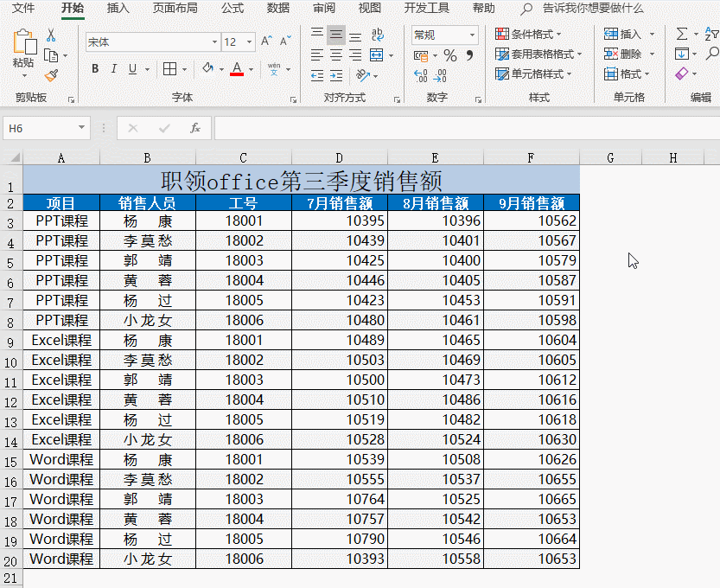Click the fill color bucket icon

pyautogui.click(x=208, y=69)
